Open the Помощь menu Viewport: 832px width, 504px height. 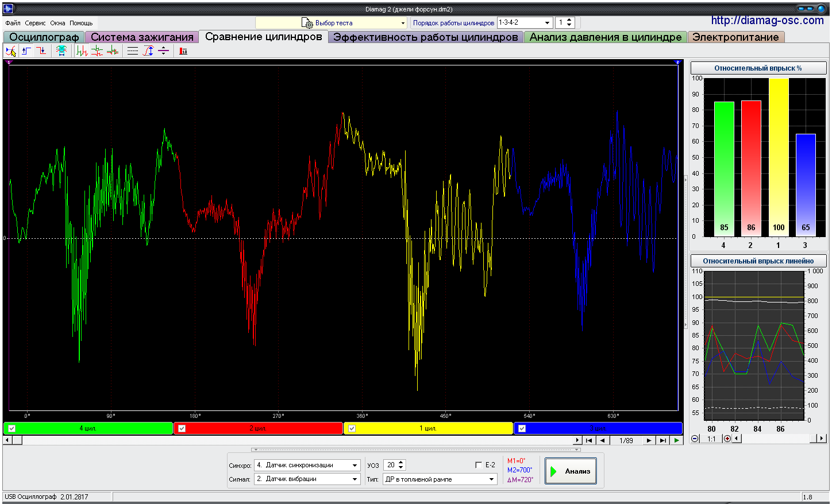[81, 23]
